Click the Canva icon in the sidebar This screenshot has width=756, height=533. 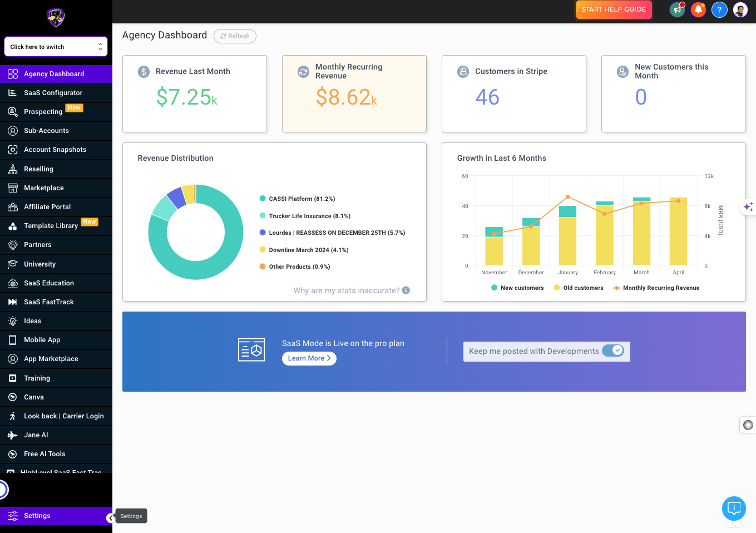pos(13,397)
